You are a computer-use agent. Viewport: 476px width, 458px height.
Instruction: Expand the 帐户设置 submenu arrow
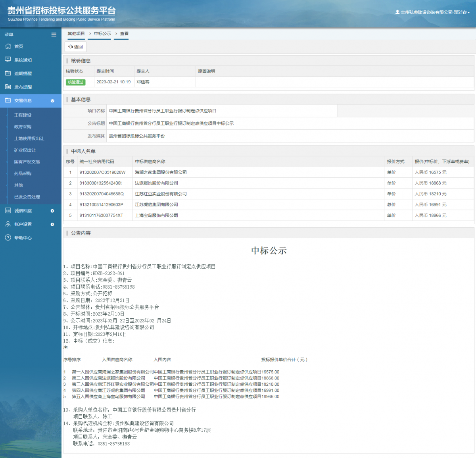pyautogui.click(x=52, y=225)
